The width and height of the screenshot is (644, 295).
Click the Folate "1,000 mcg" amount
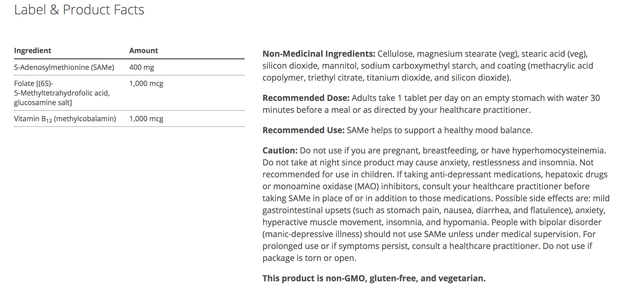coord(146,83)
